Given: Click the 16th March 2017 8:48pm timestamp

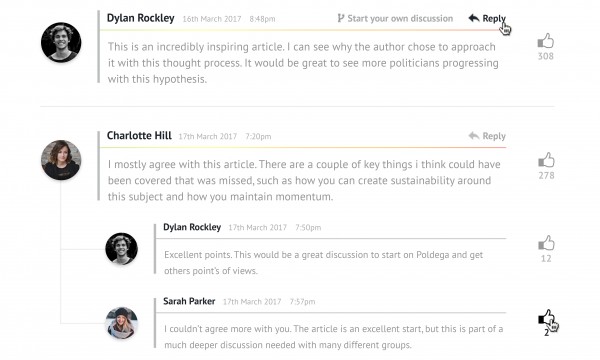Looking at the screenshot, I should click(229, 19).
